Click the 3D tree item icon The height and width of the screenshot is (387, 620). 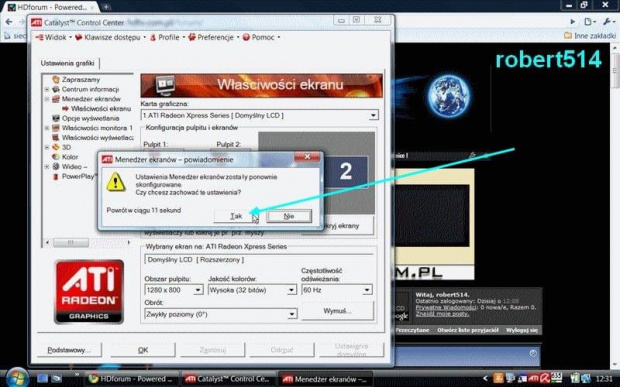56,147
